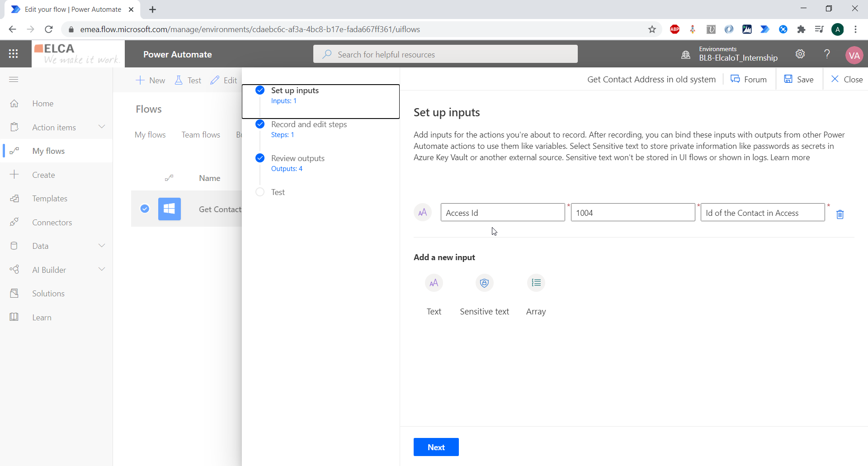This screenshot has width=868, height=466.
Task: Click the Edit toolbar button
Action: click(x=224, y=80)
